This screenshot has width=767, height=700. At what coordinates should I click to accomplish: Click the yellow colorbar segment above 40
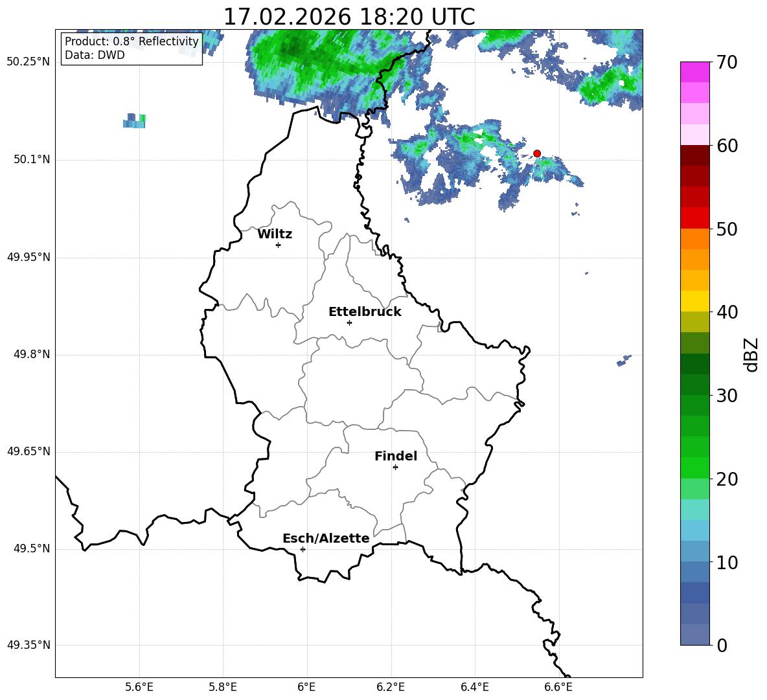coord(695,301)
